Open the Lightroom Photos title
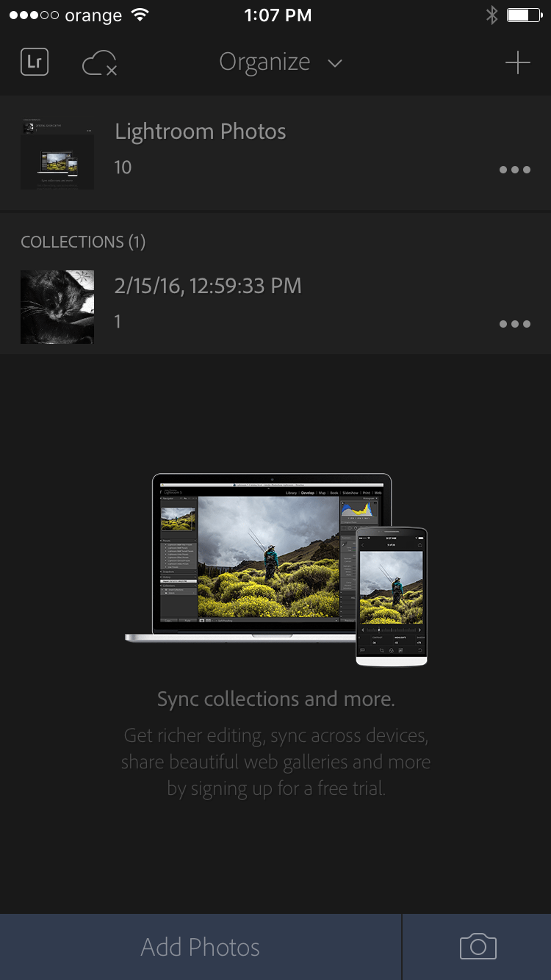The width and height of the screenshot is (551, 980). [x=201, y=131]
